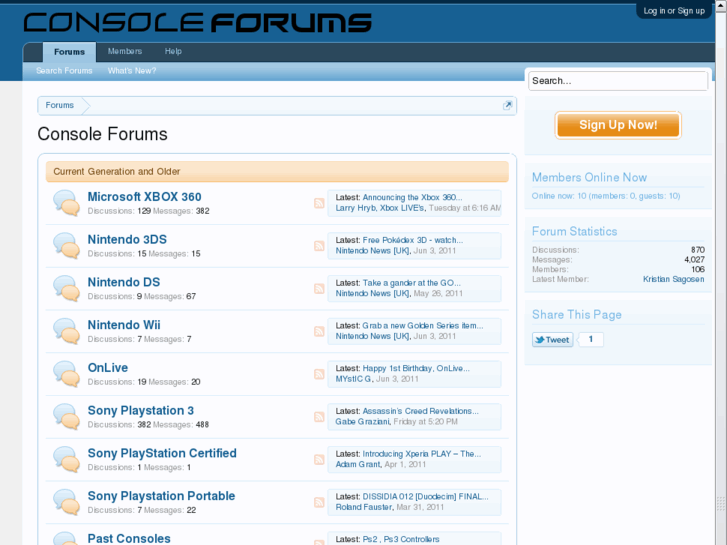Open latest thread Grab a new Golden Series item...

pyautogui.click(x=423, y=326)
